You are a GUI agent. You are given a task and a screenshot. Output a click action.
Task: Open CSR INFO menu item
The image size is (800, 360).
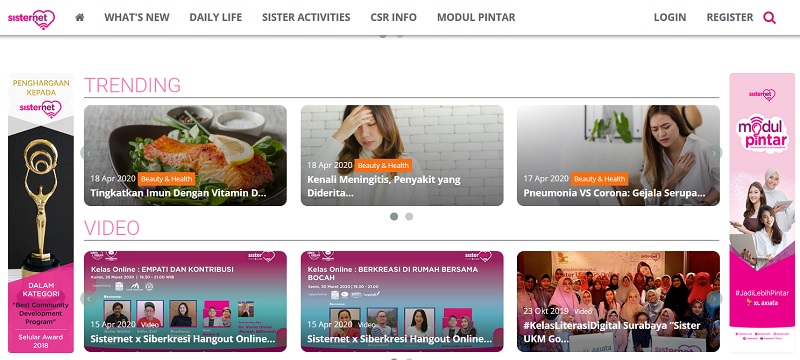393,17
